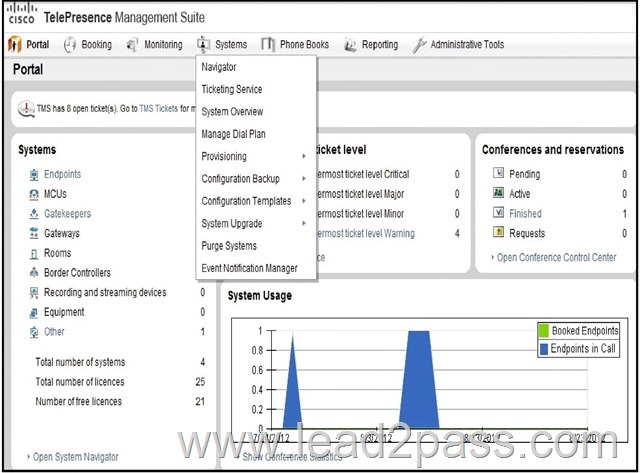Screen dimensions: 640x473
Task: Click the Booking clock icon
Action: [70, 44]
